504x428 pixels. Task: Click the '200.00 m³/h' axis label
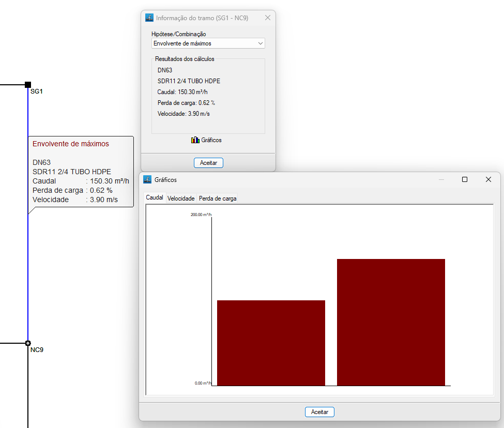pyautogui.click(x=201, y=215)
